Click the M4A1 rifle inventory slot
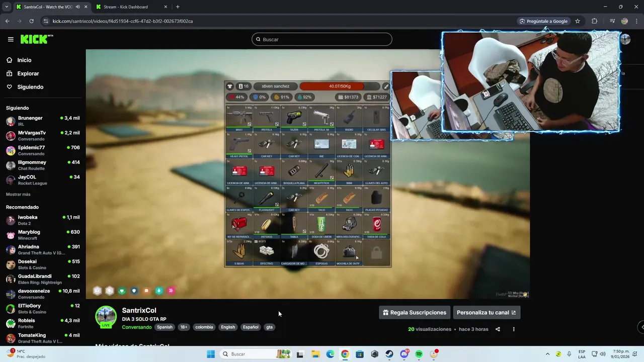The height and width of the screenshot is (362, 644). 239,119
